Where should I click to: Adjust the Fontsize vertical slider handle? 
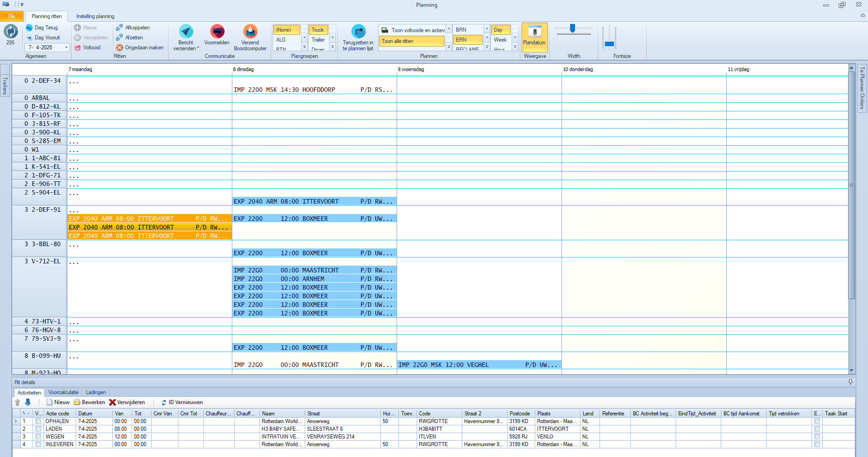609,44
